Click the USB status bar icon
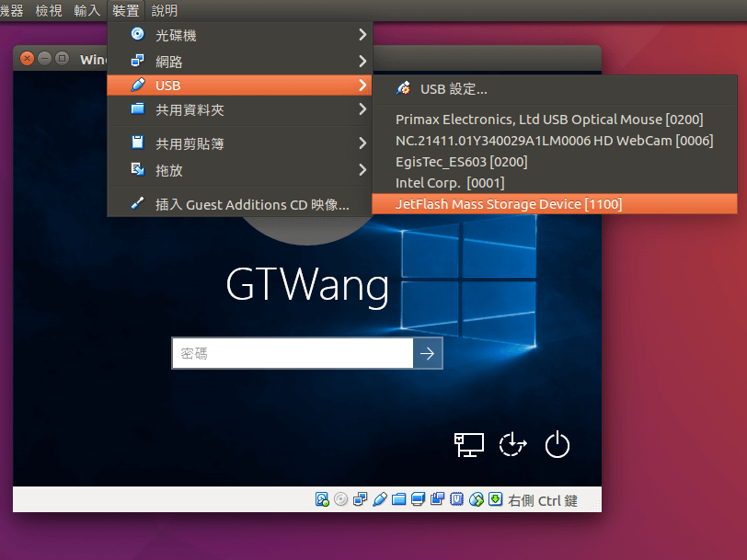Image resolution: width=747 pixels, height=560 pixels. pos(379,499)
